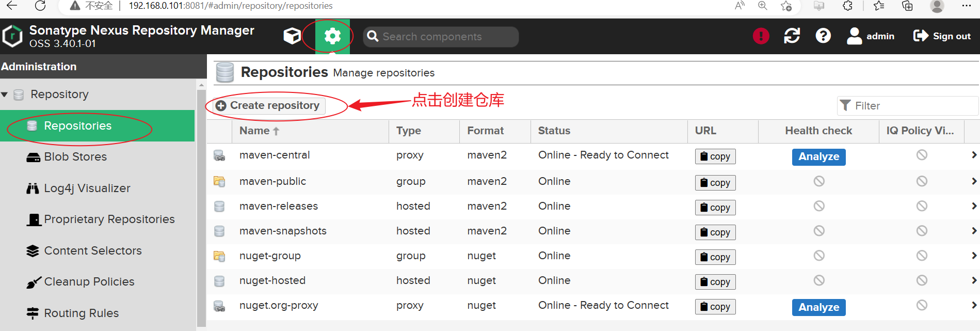Click the maven-releases hosted database icon
Viewport: 980px width, 331px height.
coord(219,207)
